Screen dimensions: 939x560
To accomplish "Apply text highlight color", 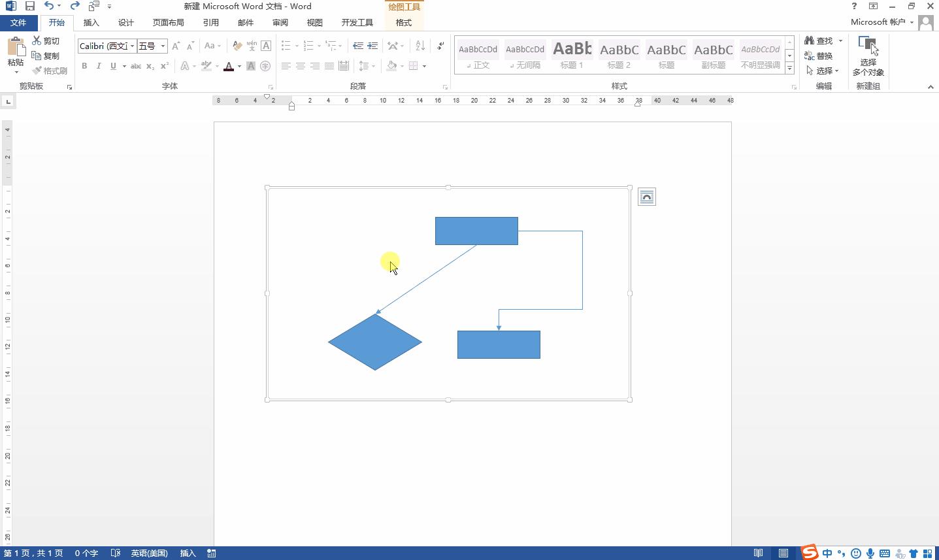I will click(x=206, y=66).
